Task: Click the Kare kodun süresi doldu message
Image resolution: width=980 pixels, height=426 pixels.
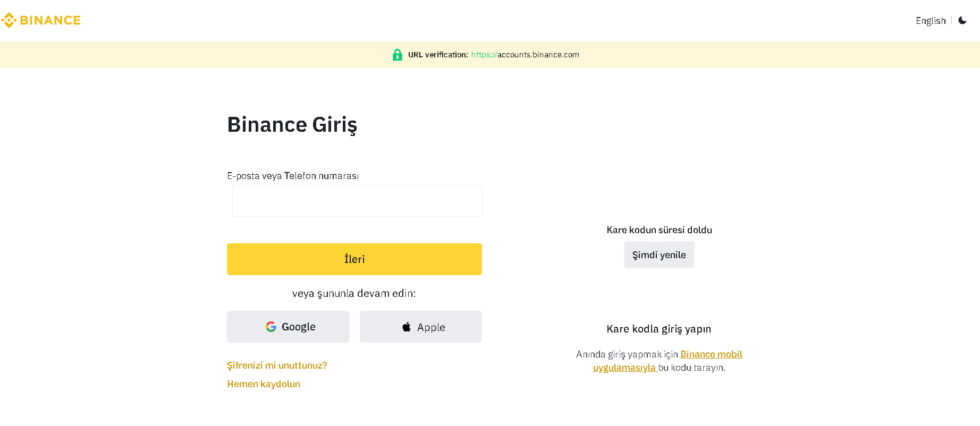Action: [659, 230]
